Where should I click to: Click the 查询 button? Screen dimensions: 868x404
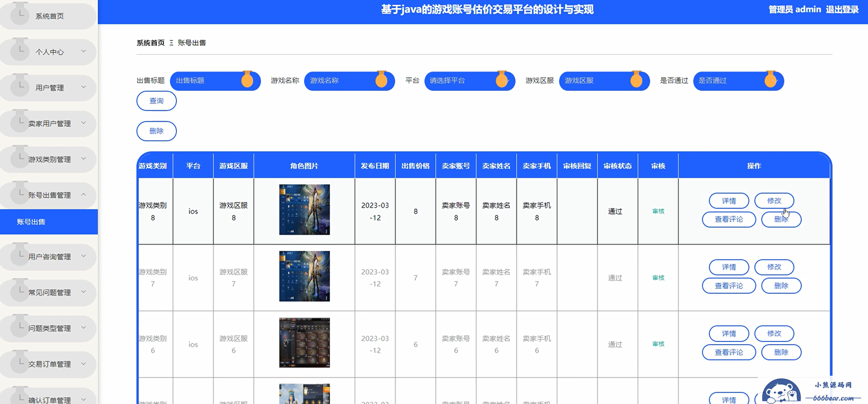pos(156,101)
